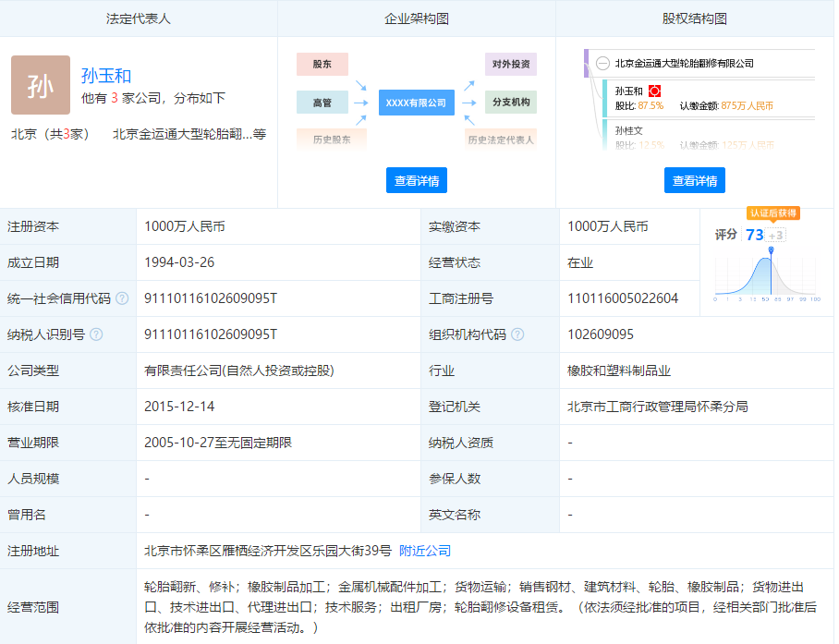This screenshot has height=644, width=839.
Task: Click the 历史股东 node in the structure diagram
Action: click(332, 140)
